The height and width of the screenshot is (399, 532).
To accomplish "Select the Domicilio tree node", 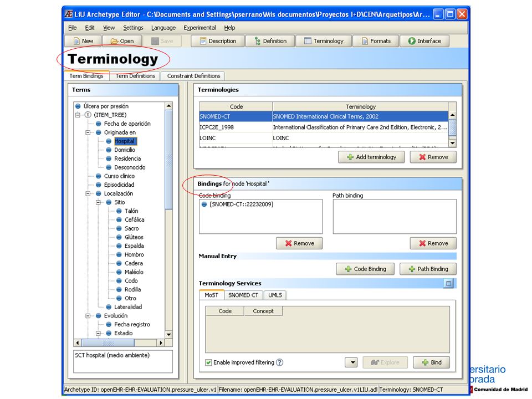I will pyautogui.click(x=125, y=150).
